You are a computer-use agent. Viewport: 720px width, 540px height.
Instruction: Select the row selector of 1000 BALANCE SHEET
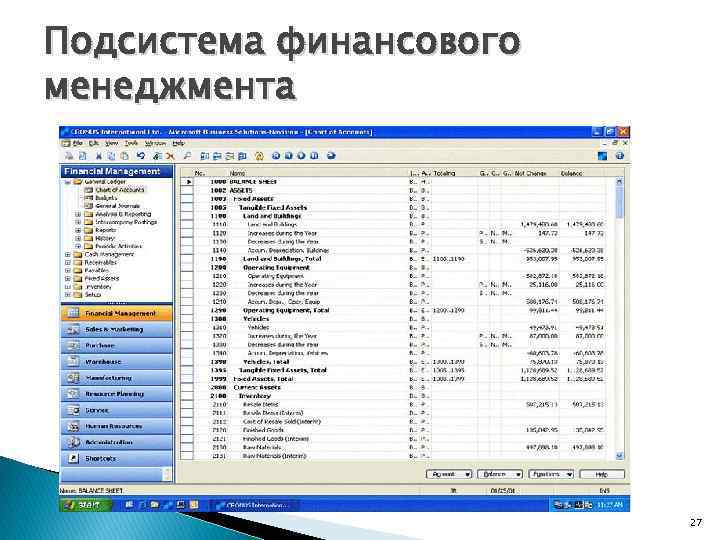187,182
